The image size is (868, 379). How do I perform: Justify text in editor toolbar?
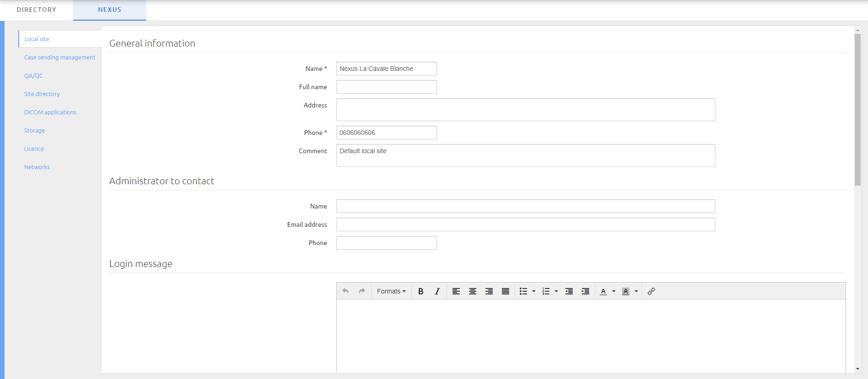point(506,291)
